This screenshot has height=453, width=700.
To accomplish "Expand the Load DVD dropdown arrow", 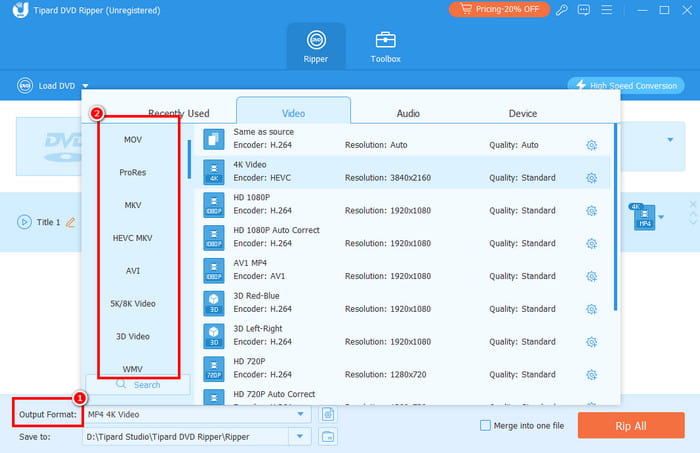I will [x=86, y=86].
